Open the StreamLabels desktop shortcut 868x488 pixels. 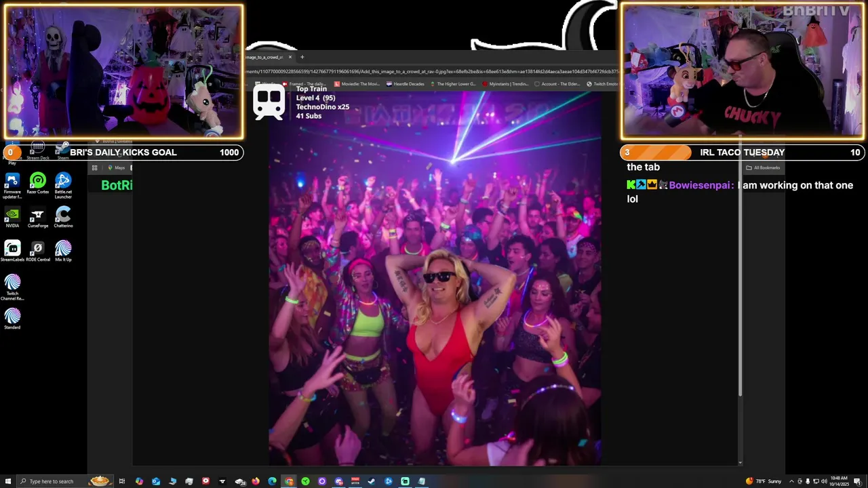tap(12, 251)
